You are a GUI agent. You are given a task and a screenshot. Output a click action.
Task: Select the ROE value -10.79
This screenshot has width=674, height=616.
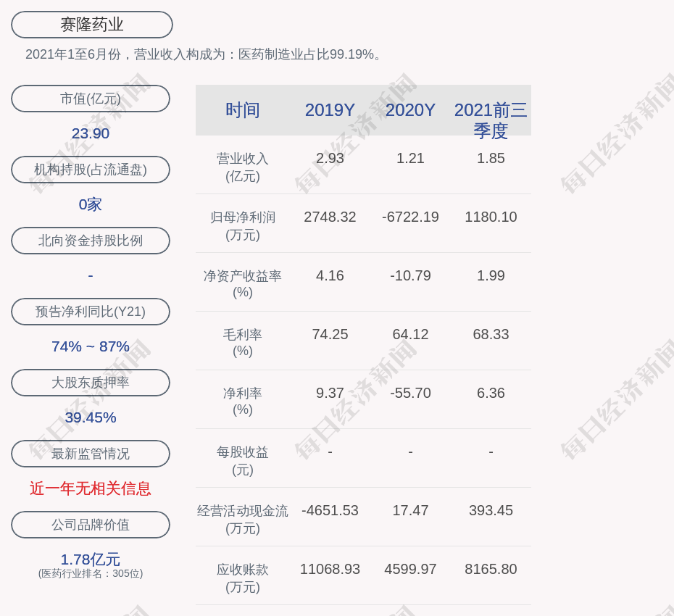click(x=410, y=275)
